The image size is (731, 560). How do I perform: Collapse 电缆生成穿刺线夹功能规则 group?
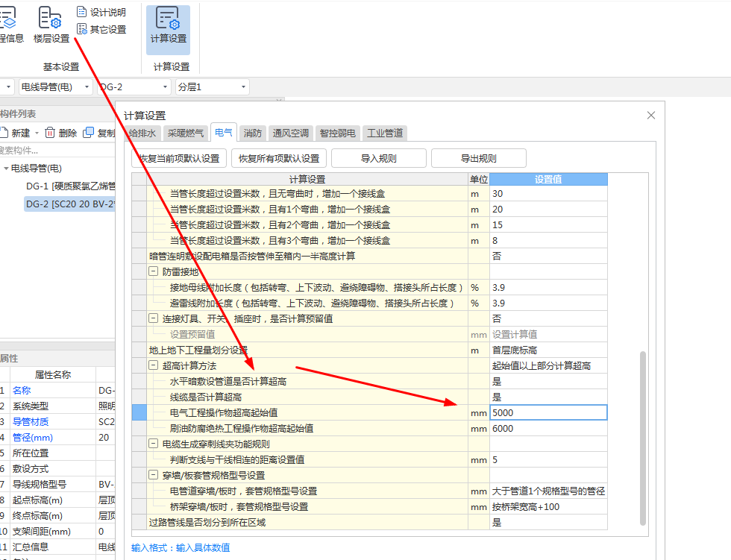[153, 444]
